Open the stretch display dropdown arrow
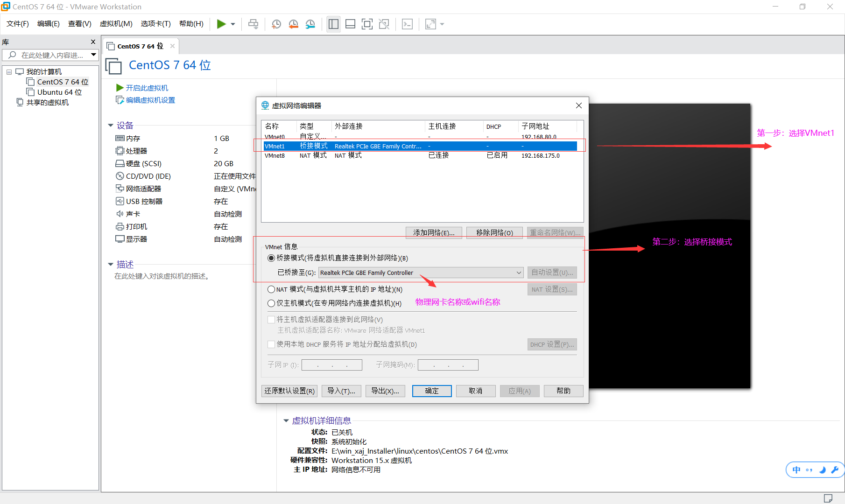This screenshot has height=504, width=845. [x=442, y=24]
